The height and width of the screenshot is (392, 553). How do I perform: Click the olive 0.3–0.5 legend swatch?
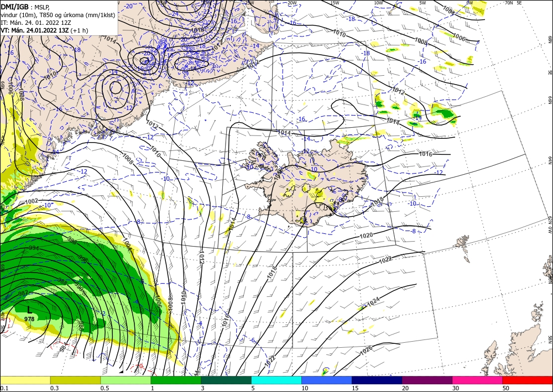tap(75, 380)
